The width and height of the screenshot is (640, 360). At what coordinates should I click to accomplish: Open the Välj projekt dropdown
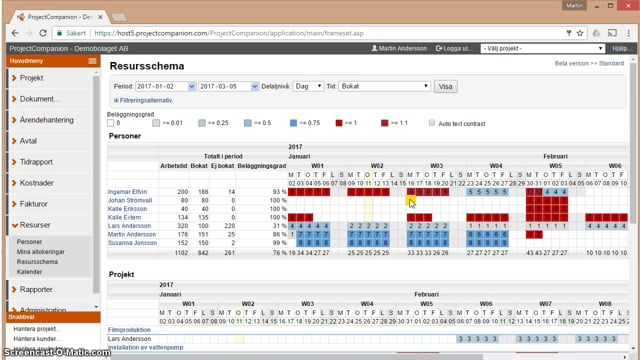542,48
